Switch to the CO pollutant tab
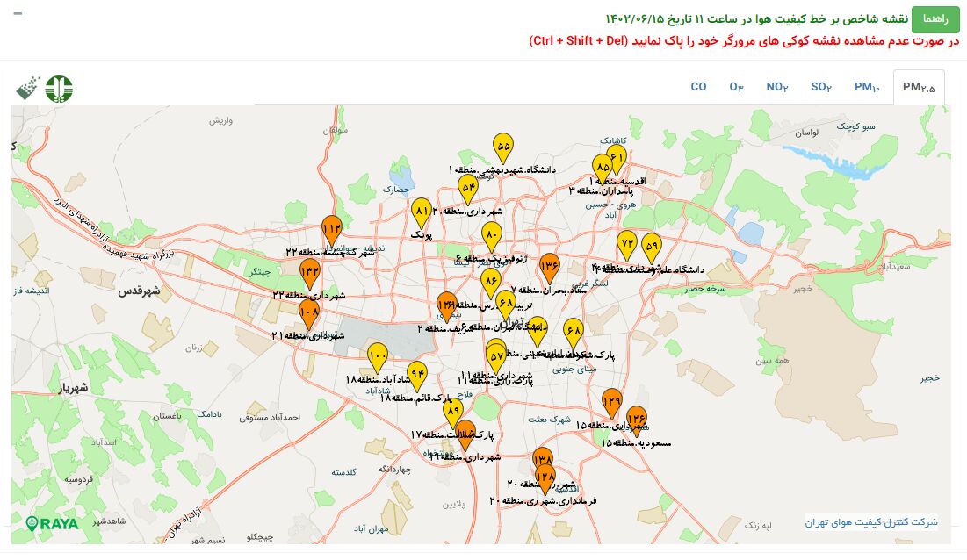 (698, 87)
